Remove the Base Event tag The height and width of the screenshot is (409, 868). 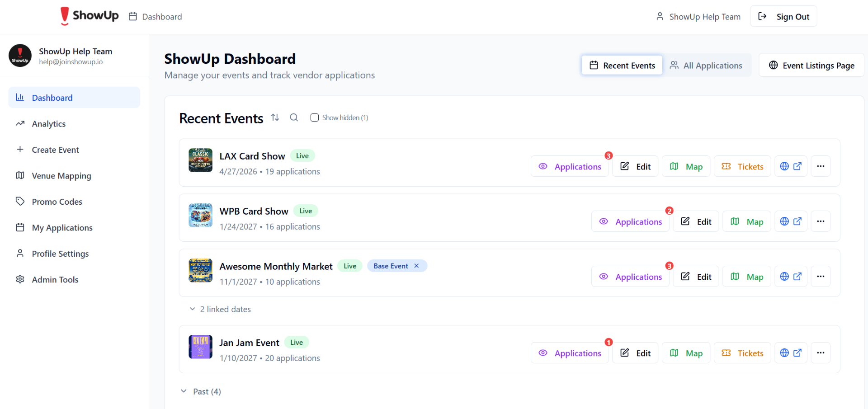coord(416,266)
